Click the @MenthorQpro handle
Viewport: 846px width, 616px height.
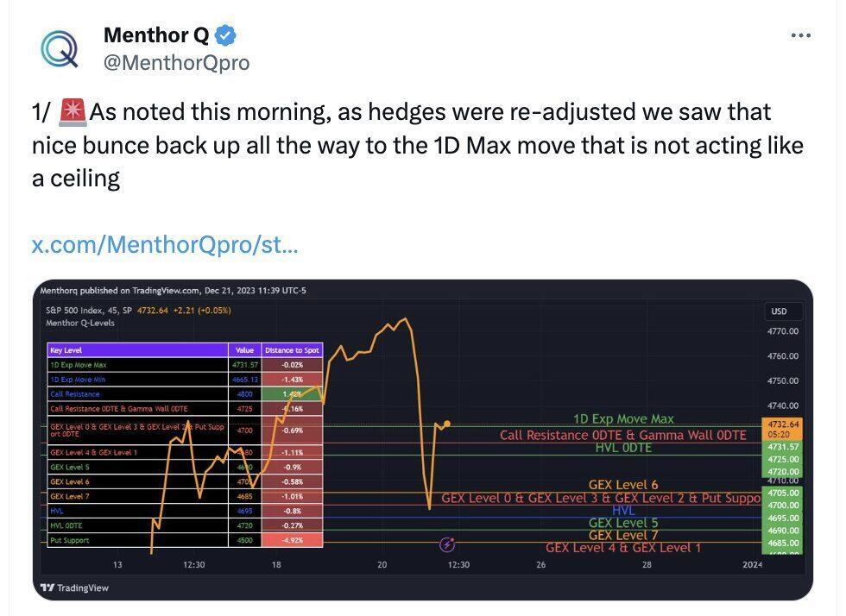(176, 61)
